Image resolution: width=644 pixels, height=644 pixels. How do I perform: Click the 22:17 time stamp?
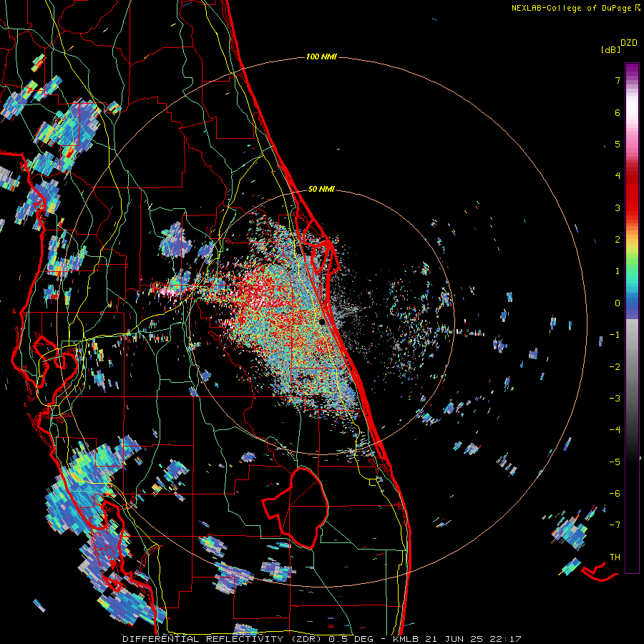pyautogui.click(x=505, y=639)
